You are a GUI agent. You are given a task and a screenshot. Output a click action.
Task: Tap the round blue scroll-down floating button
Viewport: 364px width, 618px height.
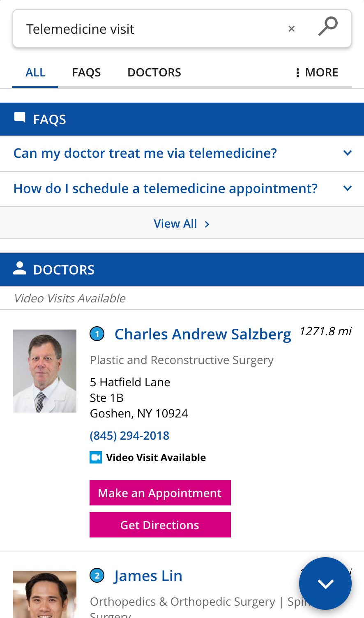point(325,583)
